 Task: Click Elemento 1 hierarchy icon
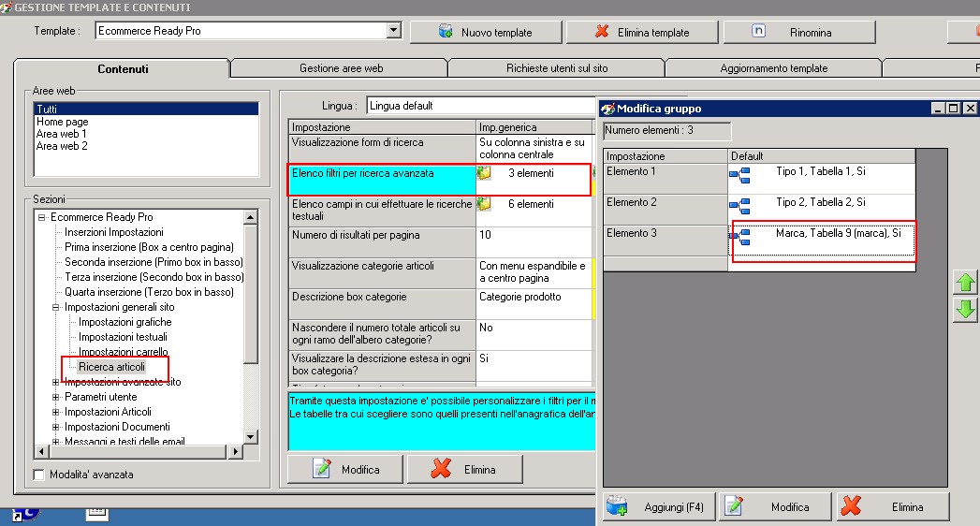[x=740, y=176]
